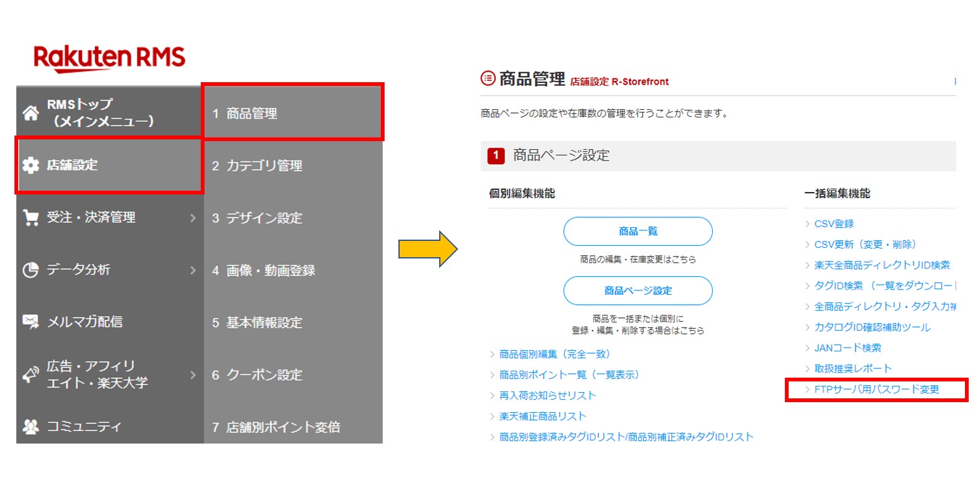Open 取扱推奨レポート link

click(853, 369)
